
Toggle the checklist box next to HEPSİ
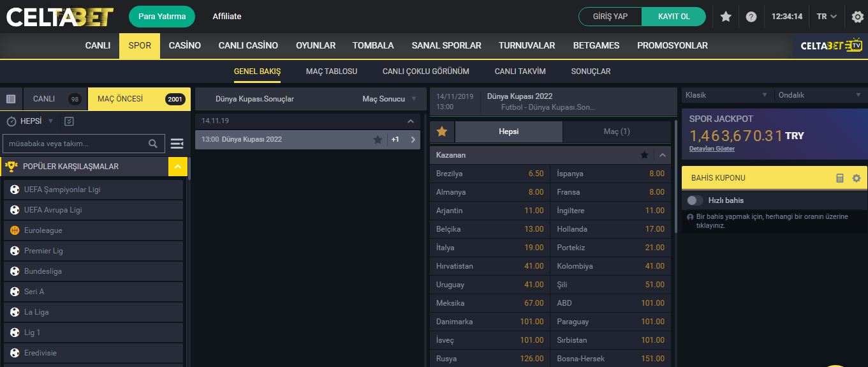point(69,121)
